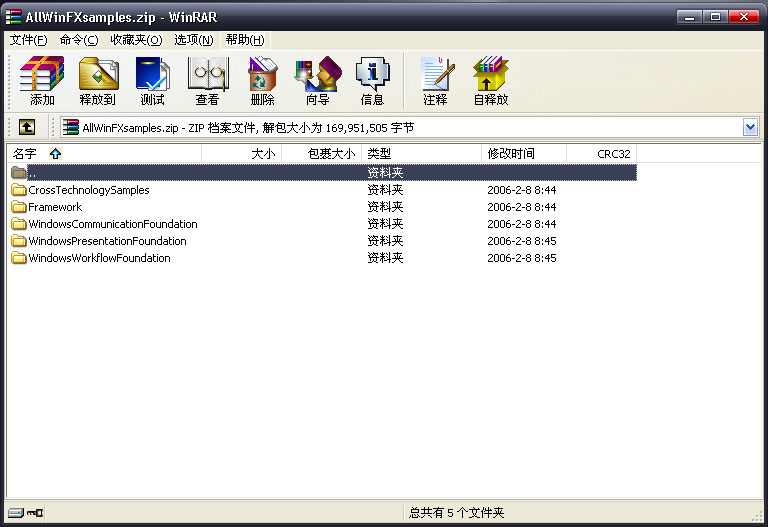The width and height of the screenshot is (768, 527).
Task: Click the address path text field
Action: click(x=402, y=127)
